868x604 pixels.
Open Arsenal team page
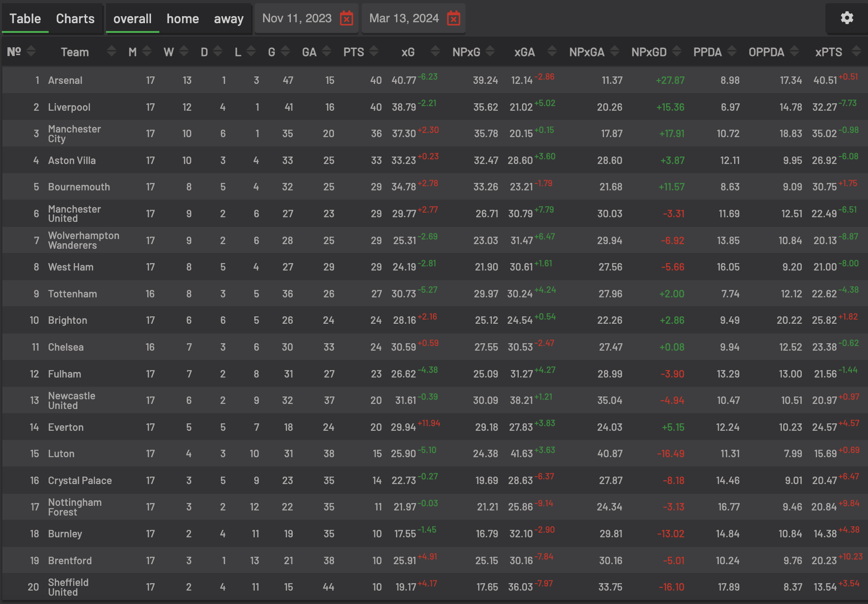coord(65,80)
